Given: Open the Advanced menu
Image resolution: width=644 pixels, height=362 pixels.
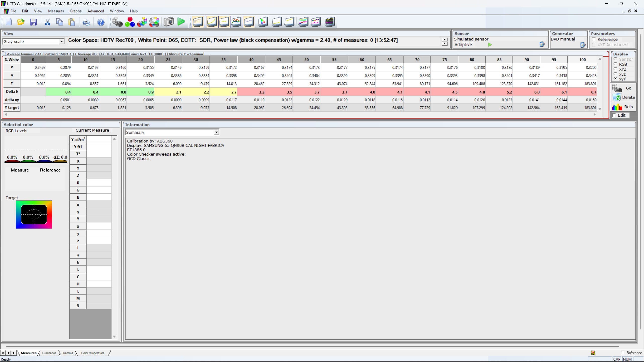Looking at the screenshot, I should [95, 11].
